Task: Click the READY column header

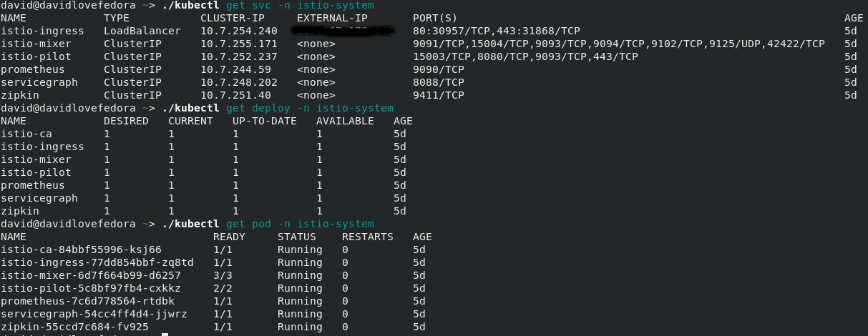Action: tap(229, 237)
